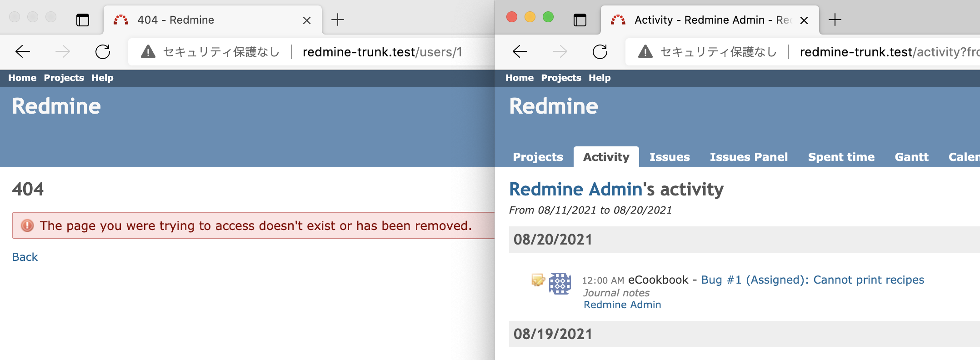The image size is (980, 360).
Task: Open the Spent time tab
Action: [841, 157]
